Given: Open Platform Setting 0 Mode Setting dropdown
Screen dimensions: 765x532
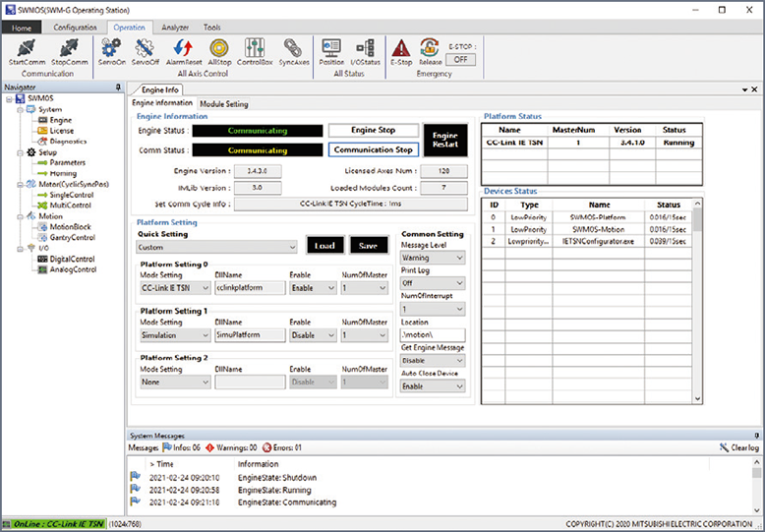Looking at the screenshot, I should (x=175, y=288).
